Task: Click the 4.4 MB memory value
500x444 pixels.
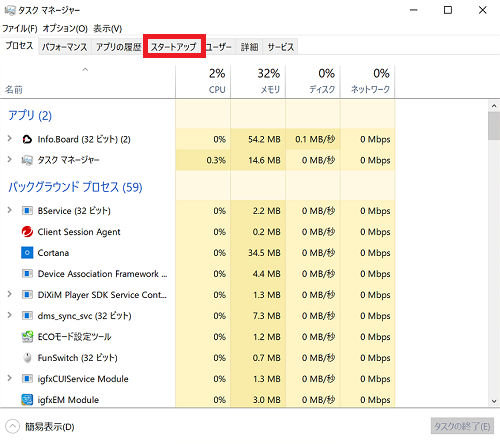Action: click(266, 274)
